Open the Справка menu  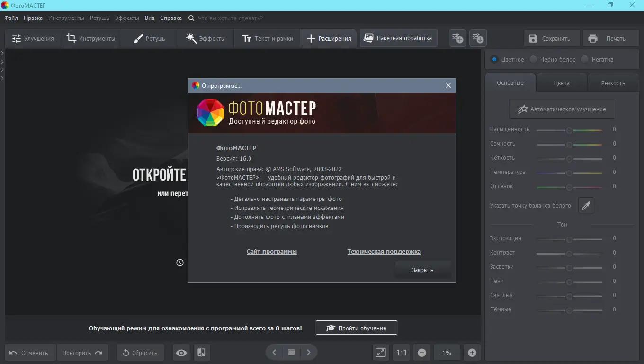(x=171, y=18)
